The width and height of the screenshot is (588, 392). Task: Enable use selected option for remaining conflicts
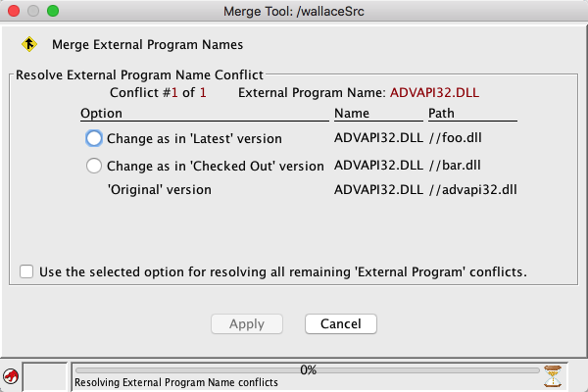(25, 271)
